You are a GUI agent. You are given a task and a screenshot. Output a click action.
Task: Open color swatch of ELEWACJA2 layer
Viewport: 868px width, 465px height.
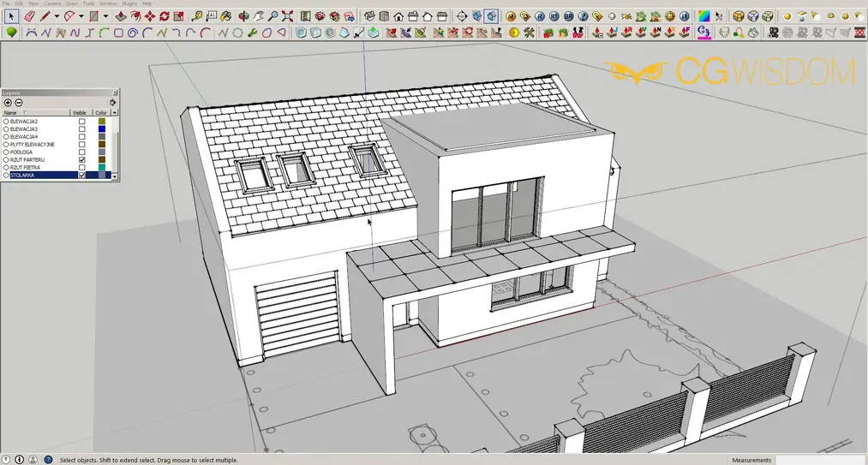(102, 122)
